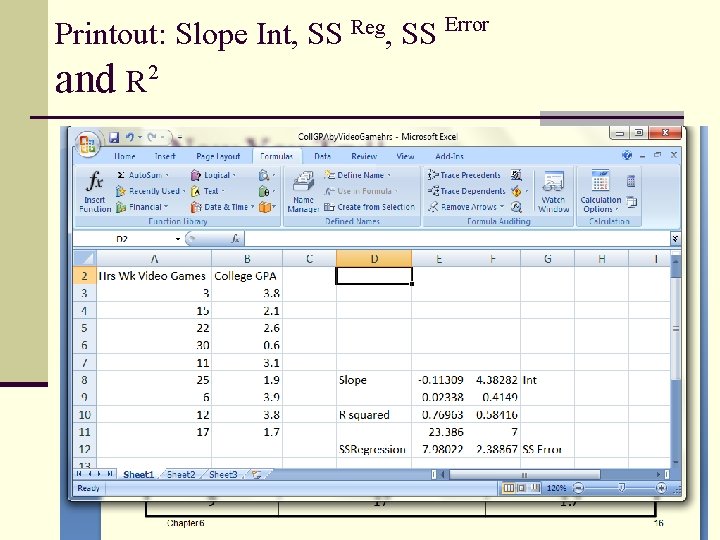Switch to Page Layout view in status bar
This screenshot has height=540, width=720.
[522, 488]
